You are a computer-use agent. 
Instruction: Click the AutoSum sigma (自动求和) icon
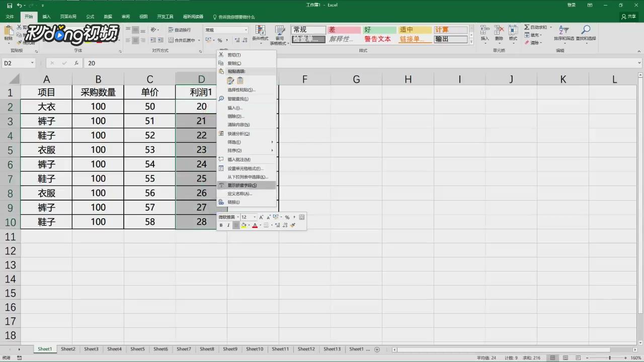[527, 27]
